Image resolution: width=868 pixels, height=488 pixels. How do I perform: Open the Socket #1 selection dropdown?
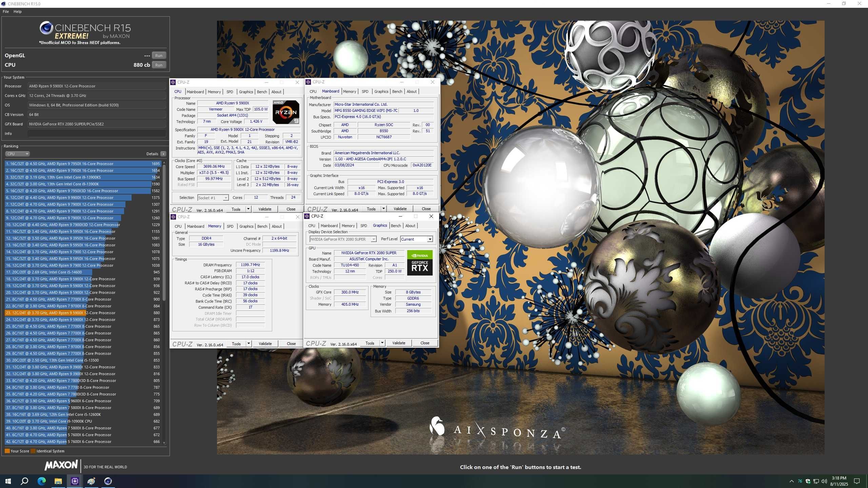coord(213,198)
